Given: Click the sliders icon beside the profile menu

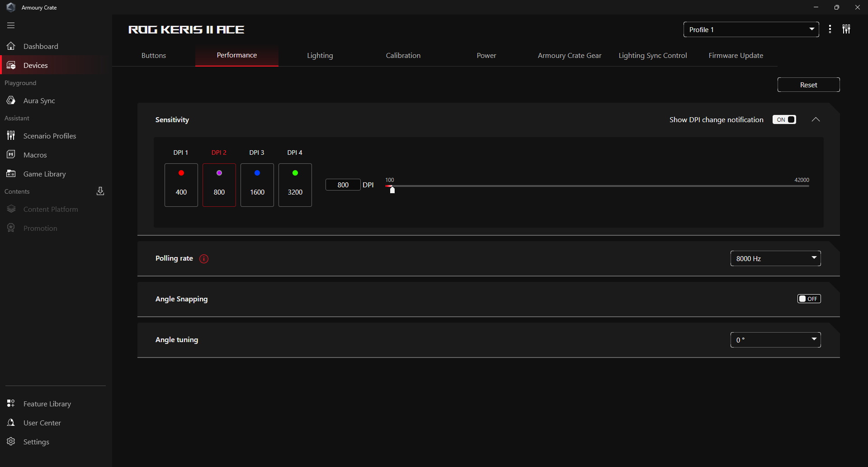Looking at the screenshot, I should 846,29.
